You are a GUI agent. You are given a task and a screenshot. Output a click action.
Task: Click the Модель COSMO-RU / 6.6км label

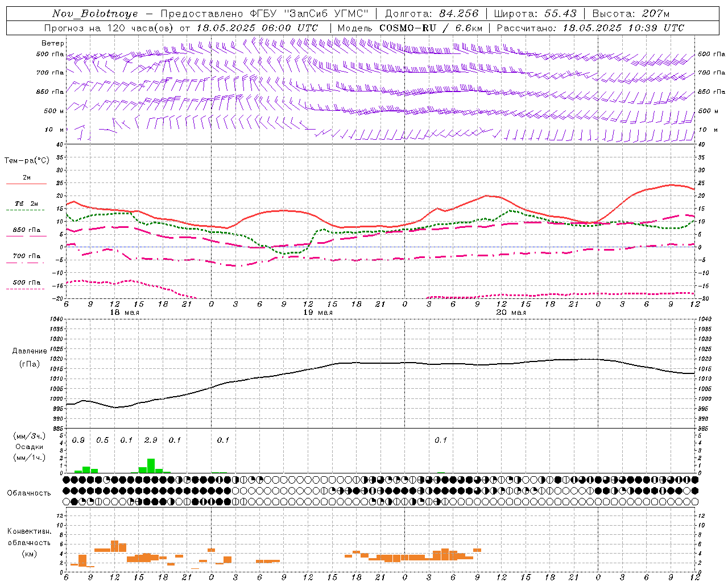[410, 28]
